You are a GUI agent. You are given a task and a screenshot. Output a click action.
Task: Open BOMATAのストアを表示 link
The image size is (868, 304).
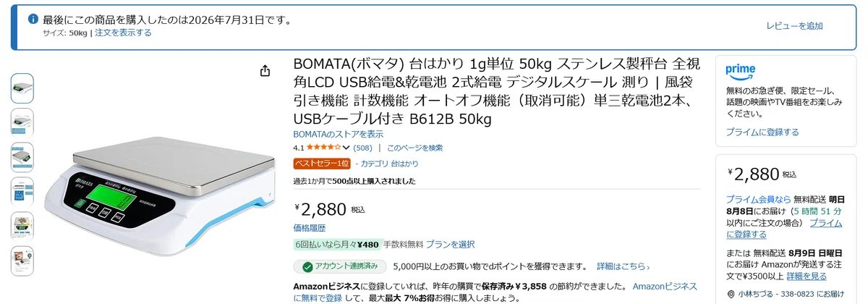pyautogui.click(x=338, y=134)
